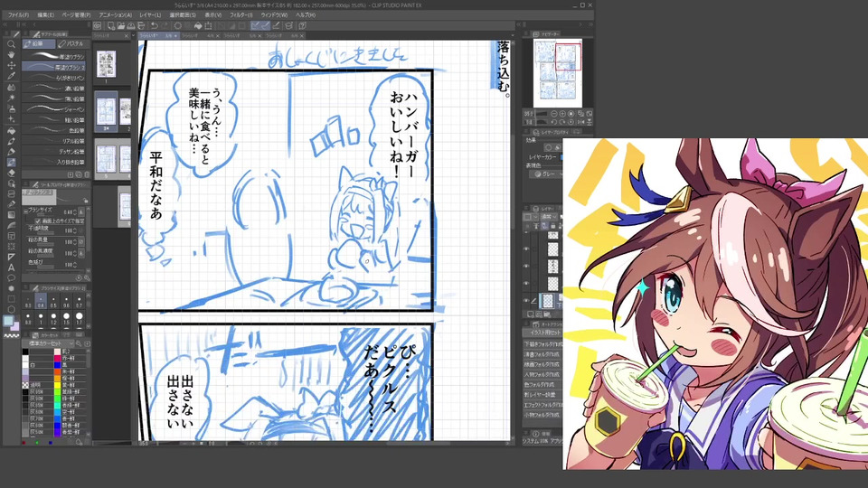
Task: Select the Text (A) tool
Action: pos(11,267)
